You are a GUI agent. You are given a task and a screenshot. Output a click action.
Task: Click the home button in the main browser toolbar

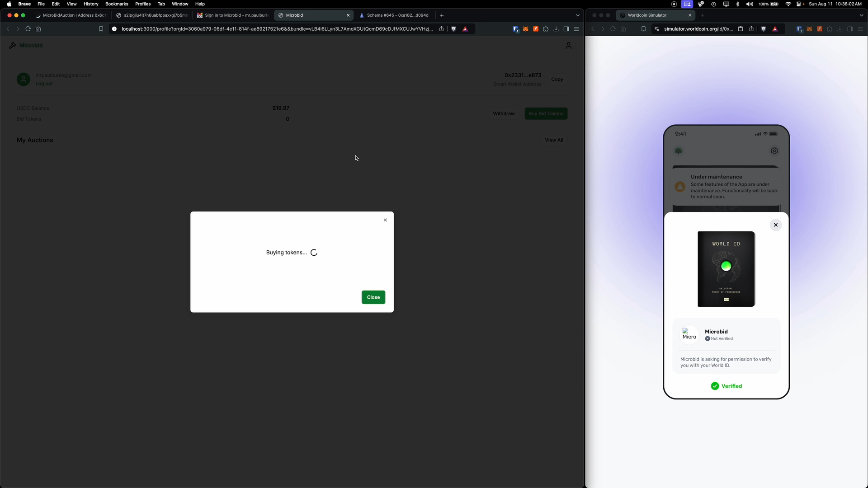coord(38,29)
